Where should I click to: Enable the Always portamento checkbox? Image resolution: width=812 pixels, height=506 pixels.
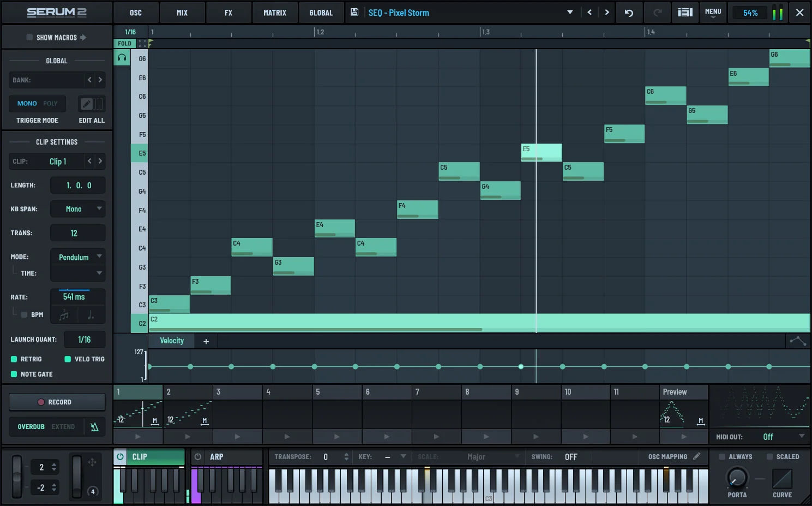point(722,457)
